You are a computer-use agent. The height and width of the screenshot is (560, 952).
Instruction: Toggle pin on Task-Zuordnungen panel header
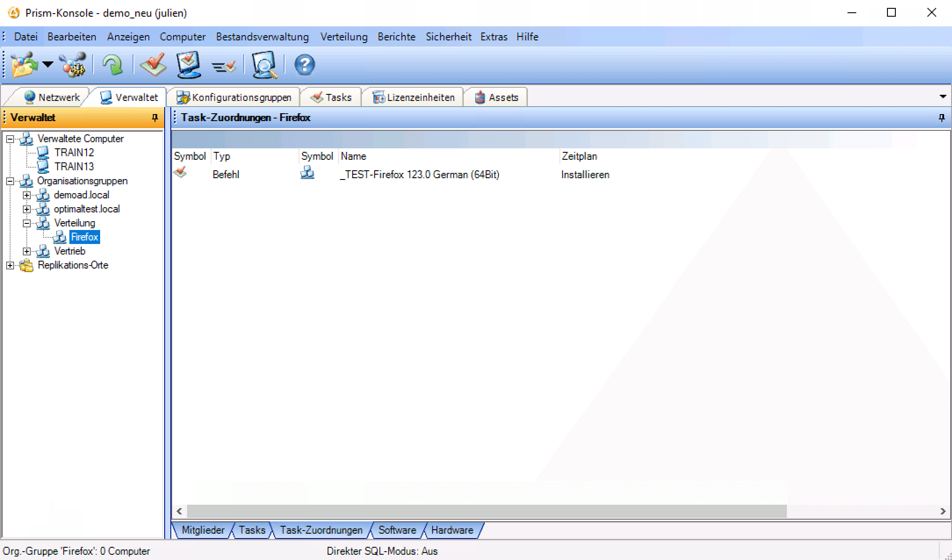pos(941,118)
